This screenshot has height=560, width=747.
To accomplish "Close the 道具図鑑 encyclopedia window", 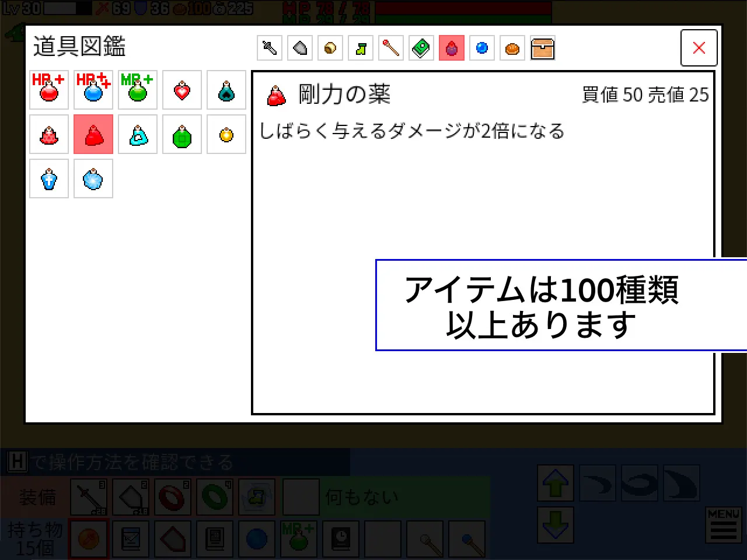I will [x=699, y=48].
